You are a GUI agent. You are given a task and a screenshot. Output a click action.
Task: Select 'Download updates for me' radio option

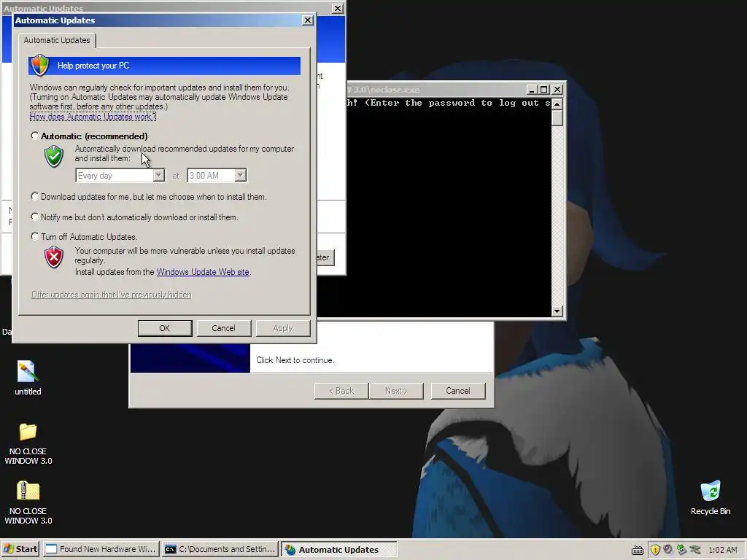tap(35, 196)
